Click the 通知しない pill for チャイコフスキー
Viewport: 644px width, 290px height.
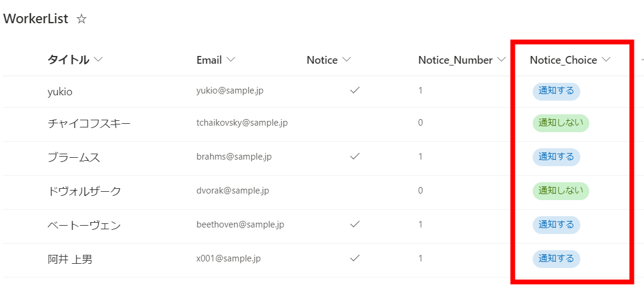click(560, 123)
